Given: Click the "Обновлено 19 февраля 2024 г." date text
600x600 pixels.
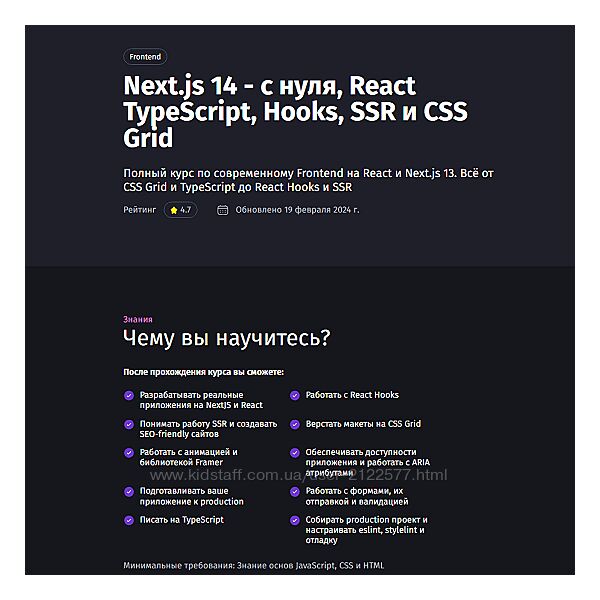Looking at the screenshot, I should coord(297,210).
